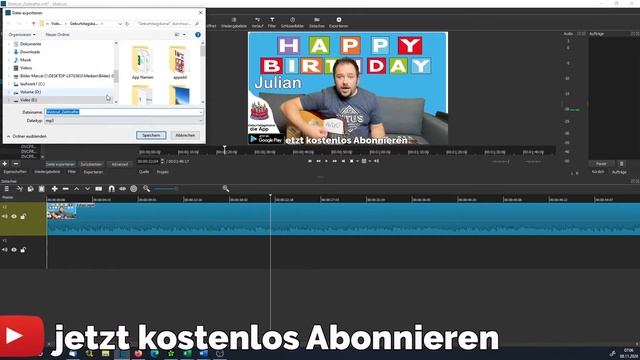Click the player play button
Viewport: 640px width, 360px height.
tap(326, 161)
